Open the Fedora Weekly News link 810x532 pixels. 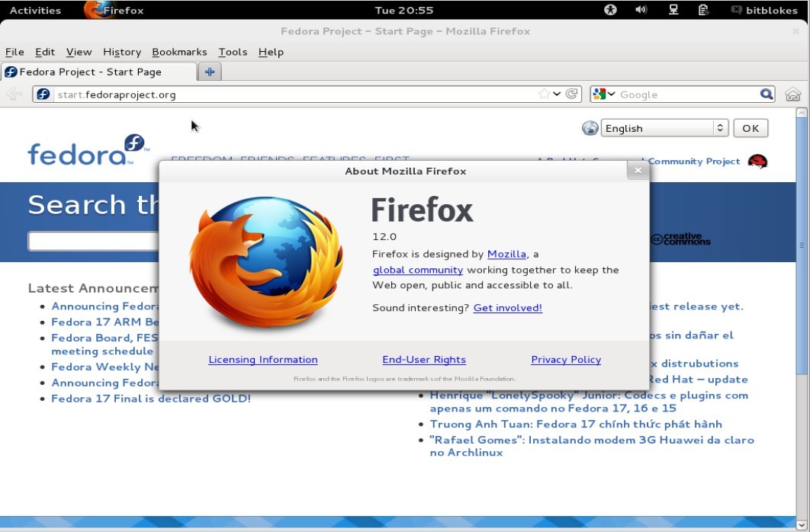pyautogui.click(x=104, y=367)
